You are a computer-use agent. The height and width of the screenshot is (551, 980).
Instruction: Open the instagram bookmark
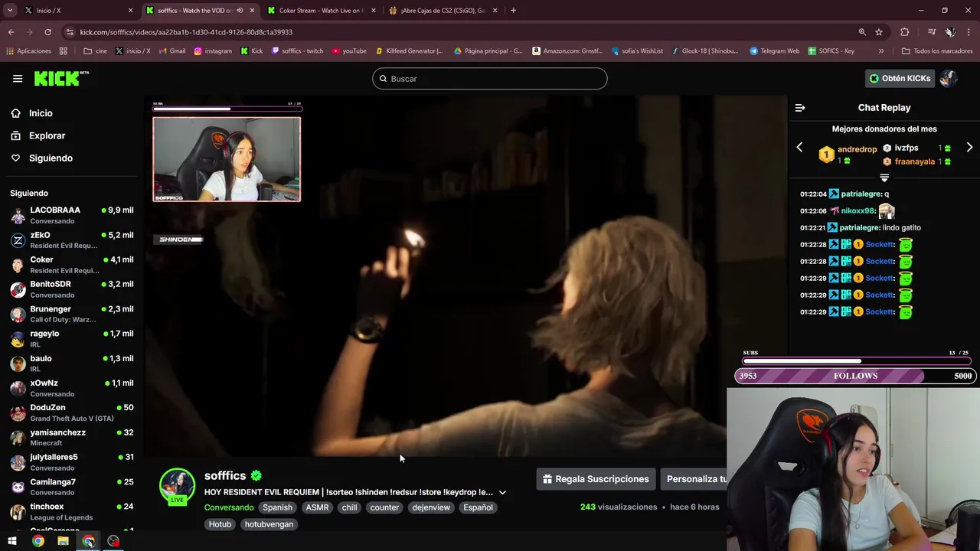click(x=213, y=51)
